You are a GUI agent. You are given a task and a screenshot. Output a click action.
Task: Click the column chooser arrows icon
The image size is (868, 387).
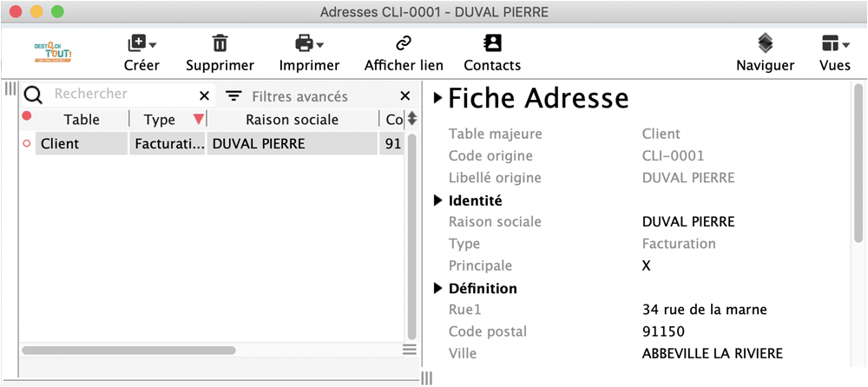coord(411,119)
